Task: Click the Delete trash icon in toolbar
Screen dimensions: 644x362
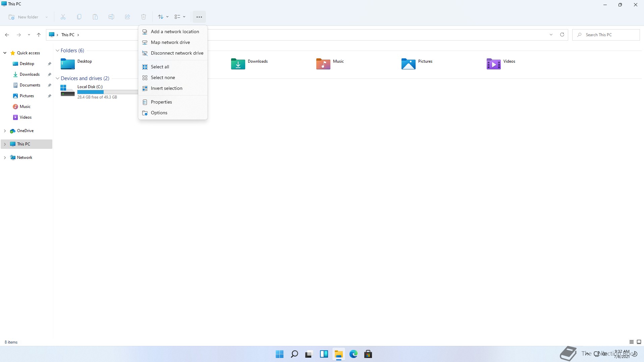Action: pos(144,17)
